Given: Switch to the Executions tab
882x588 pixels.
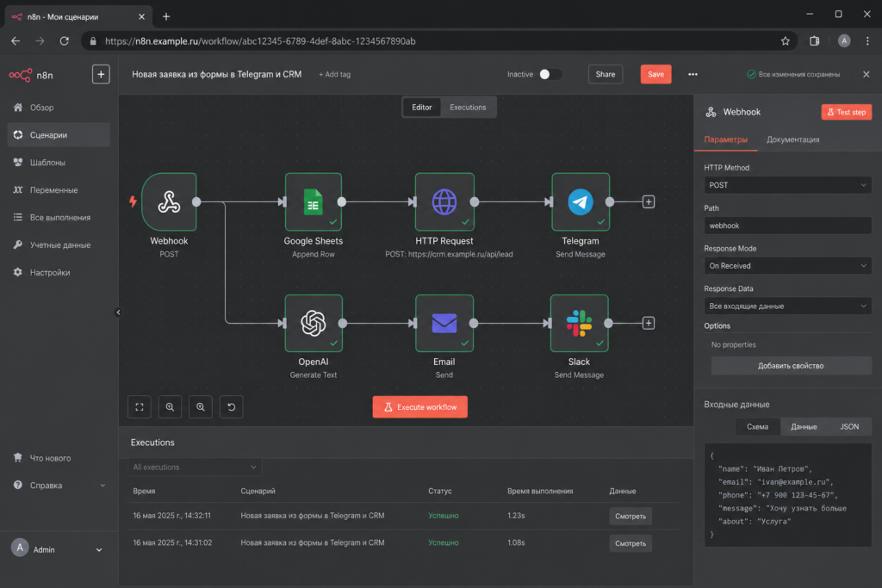Looking at the screenshot, I should click(x=468, y=108).
